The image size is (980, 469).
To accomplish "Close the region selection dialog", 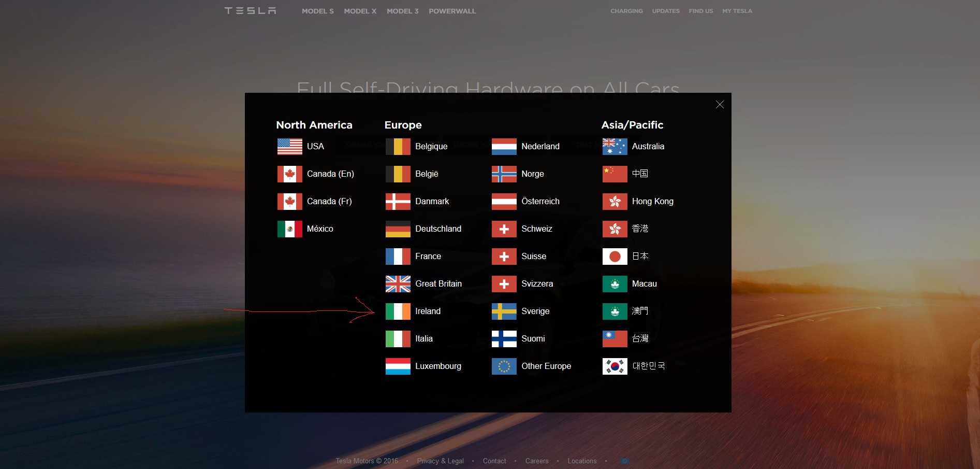I will (719, 105).
